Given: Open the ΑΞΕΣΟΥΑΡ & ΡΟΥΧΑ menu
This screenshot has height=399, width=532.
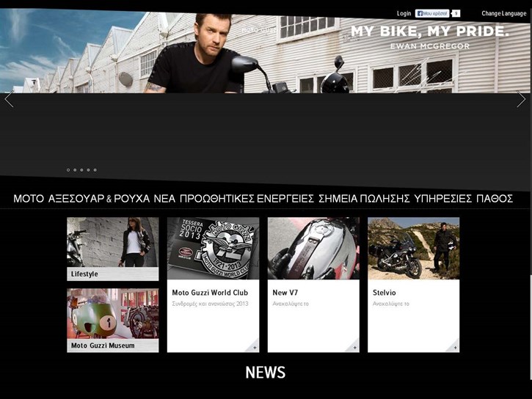Looking at the screenshot, I should point(99,199).
